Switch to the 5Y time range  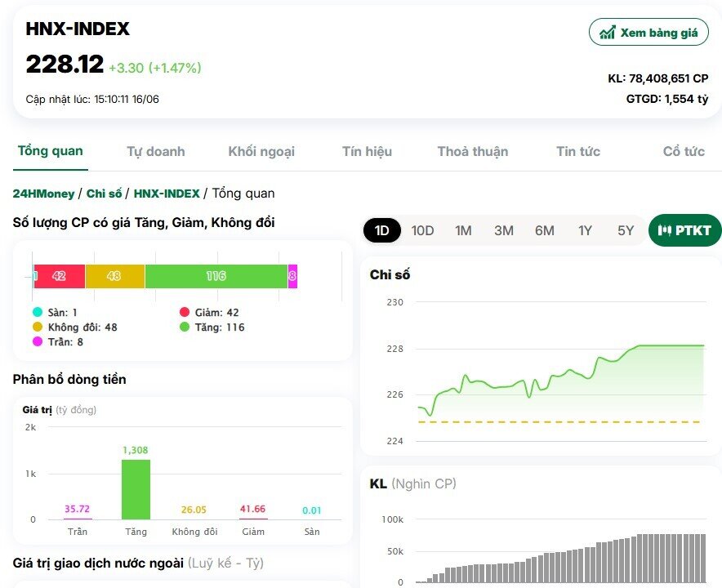click(x=625, y=230)
